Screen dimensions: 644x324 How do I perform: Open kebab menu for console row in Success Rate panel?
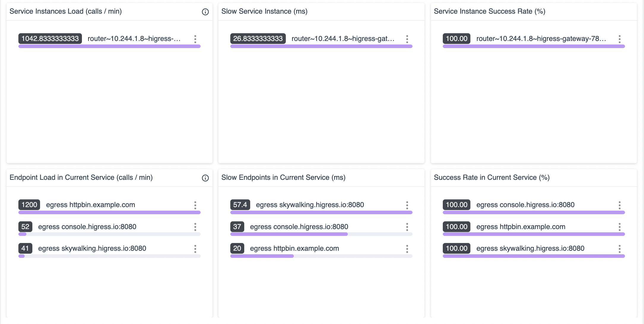tap(619, 205)
